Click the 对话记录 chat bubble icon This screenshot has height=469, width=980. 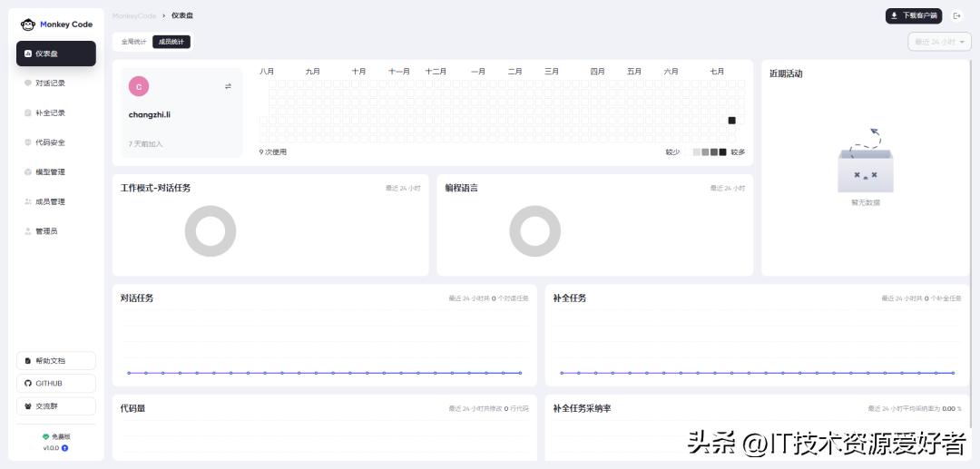[x=27, y=83]
